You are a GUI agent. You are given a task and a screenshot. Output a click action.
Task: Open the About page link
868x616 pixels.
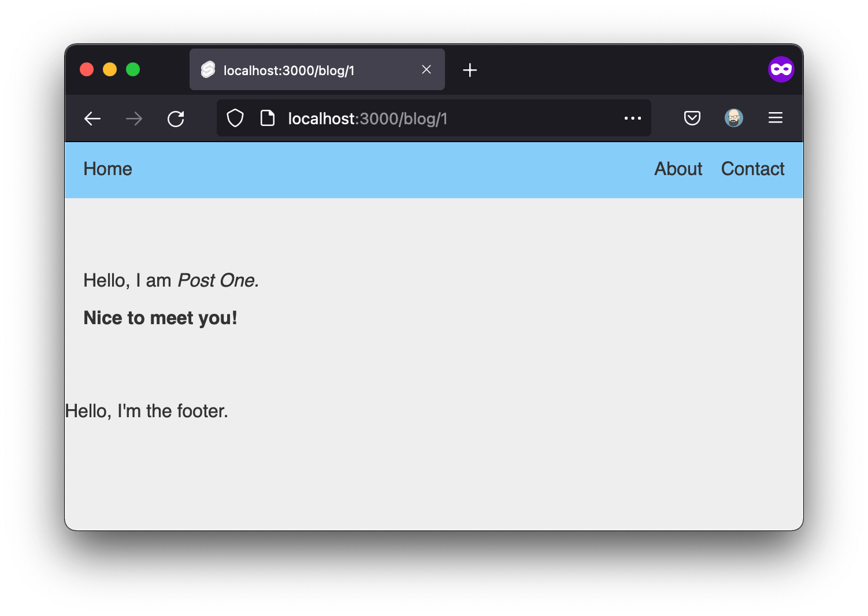click(x=678, y=169)
